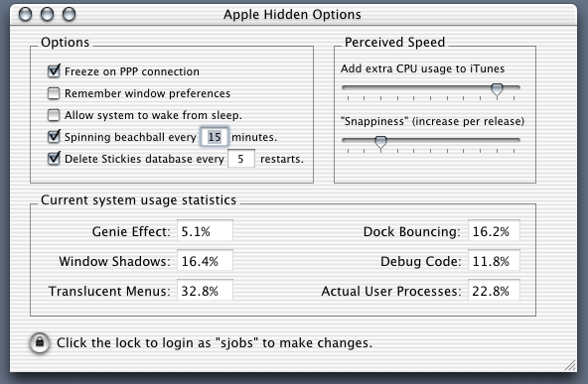Image resolution: width=588 pixels, height=384 pixels.
Task: Click the window resize grip corner
Action: click(x=570, y=365)
